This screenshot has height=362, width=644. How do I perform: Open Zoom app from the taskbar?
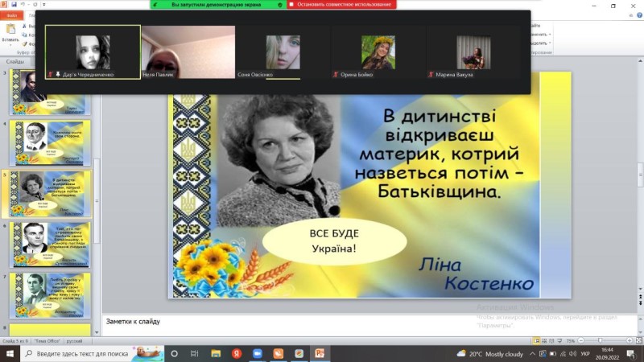258,353
